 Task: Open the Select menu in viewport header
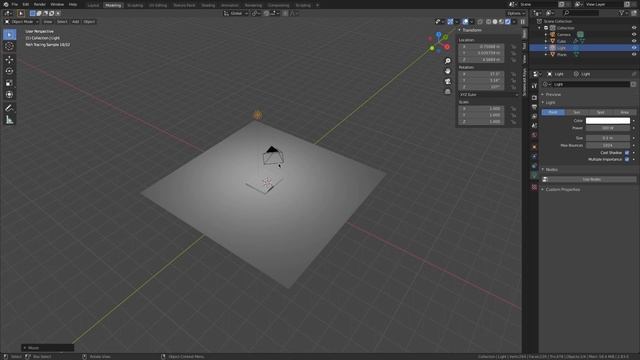click(62, 22)
